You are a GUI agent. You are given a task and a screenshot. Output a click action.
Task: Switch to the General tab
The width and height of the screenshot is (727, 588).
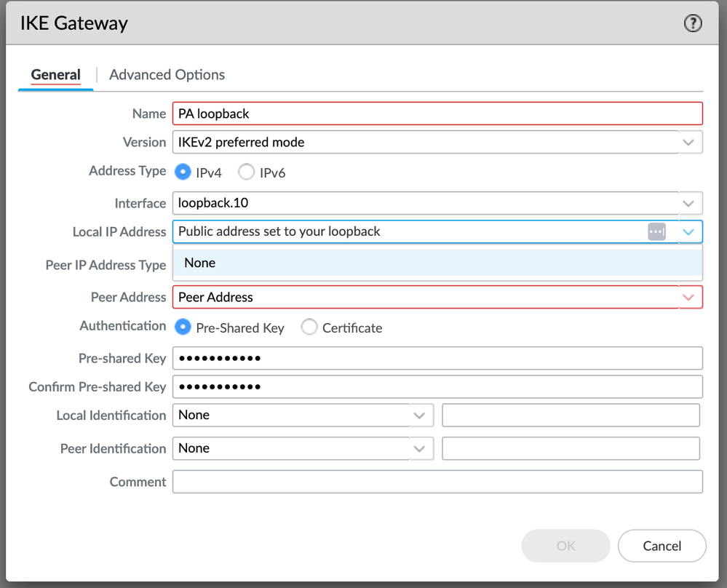[55, 75]
